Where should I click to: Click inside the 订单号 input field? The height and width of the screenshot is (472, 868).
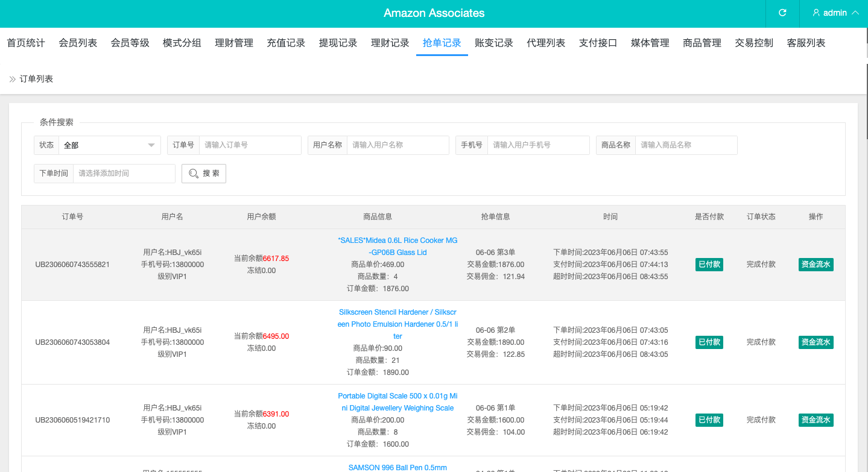[x=250, y=145]
